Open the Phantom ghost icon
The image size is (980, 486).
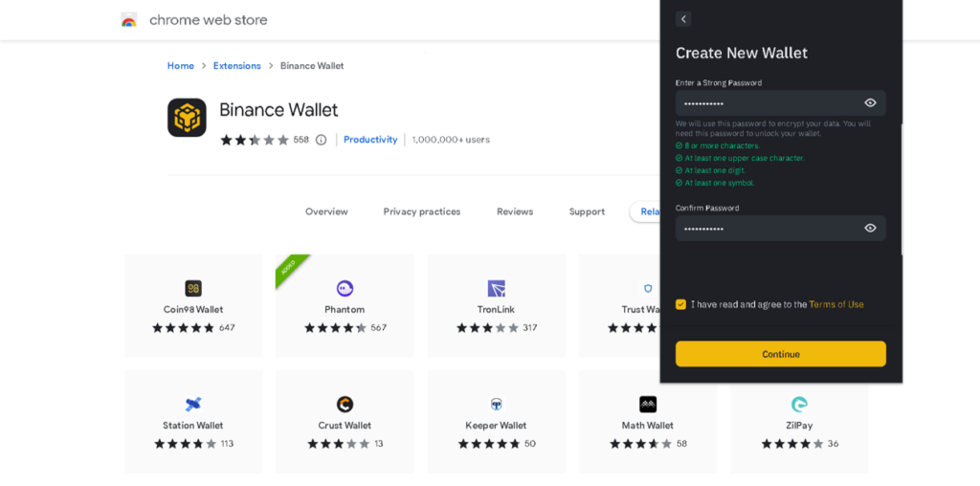pyautogui.click(x=345, y=288)
